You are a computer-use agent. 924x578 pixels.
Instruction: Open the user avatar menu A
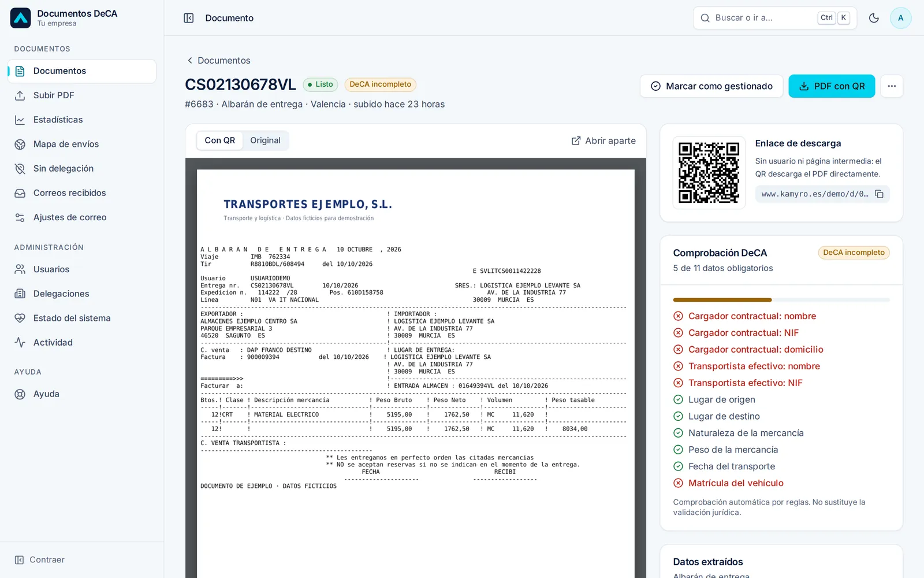[900, 18]
